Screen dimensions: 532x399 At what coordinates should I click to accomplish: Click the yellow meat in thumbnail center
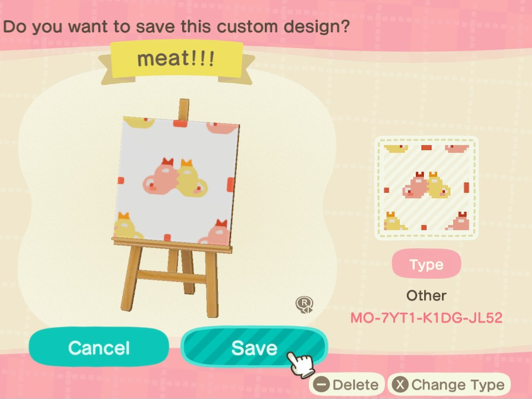[438, 186]
